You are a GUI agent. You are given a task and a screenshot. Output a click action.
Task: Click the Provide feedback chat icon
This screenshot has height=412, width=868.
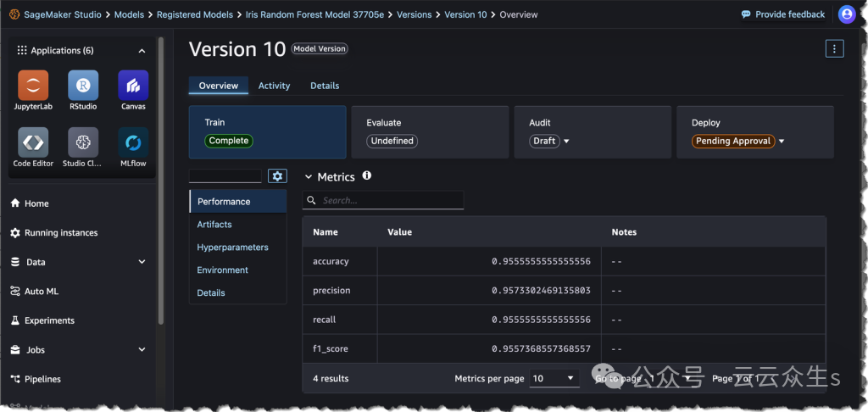pyautogui.click(x=746, y=14)
